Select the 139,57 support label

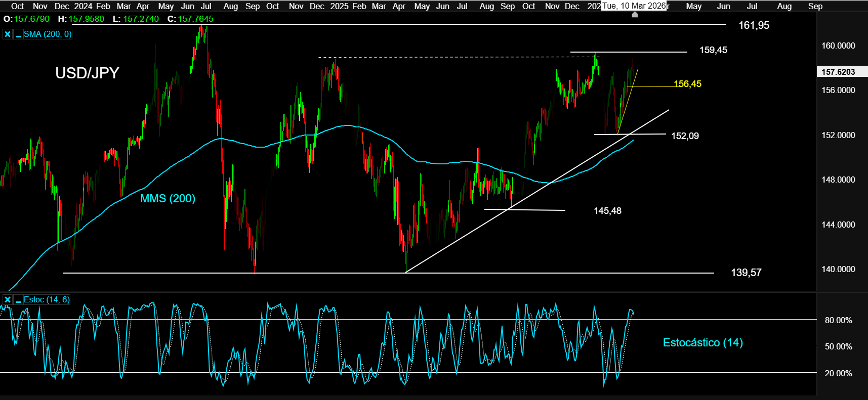coord(746,273)
